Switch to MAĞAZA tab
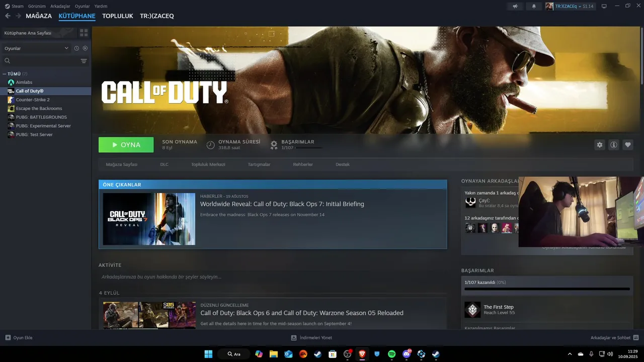The height and width of the screenshot is (362, 644). [x=39, y=16]
